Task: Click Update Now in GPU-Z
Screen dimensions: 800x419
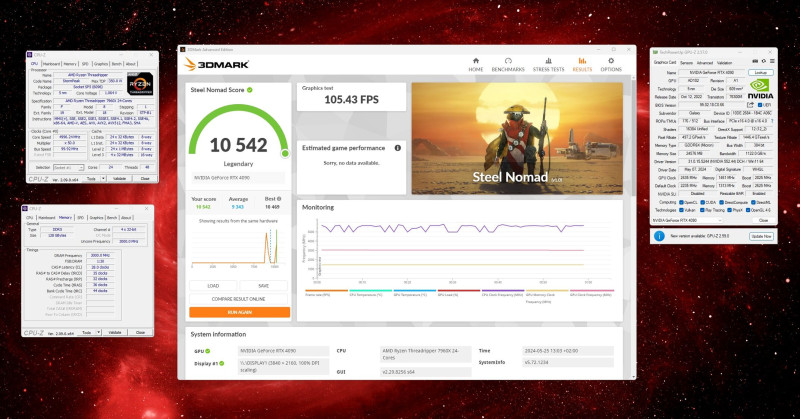Action: click(x=761, y=236)
